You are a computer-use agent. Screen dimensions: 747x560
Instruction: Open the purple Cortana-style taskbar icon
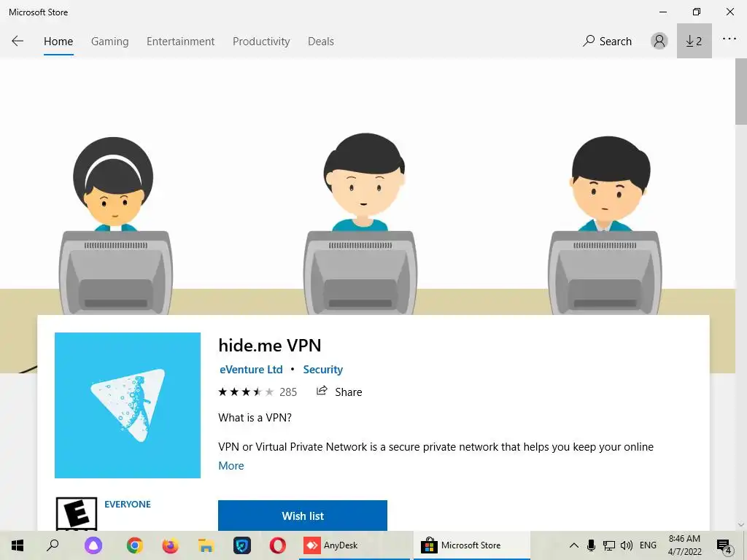(x=93, y=545)
